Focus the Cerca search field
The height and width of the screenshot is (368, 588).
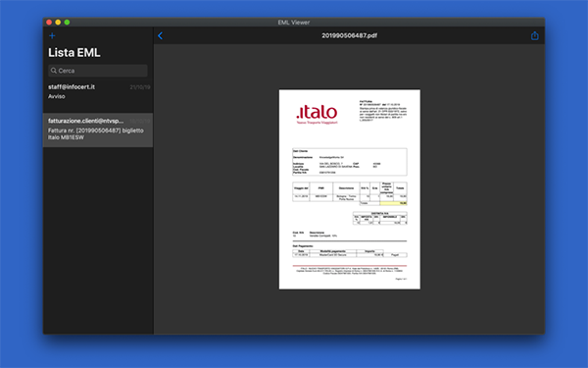click(x=98, y=71)
